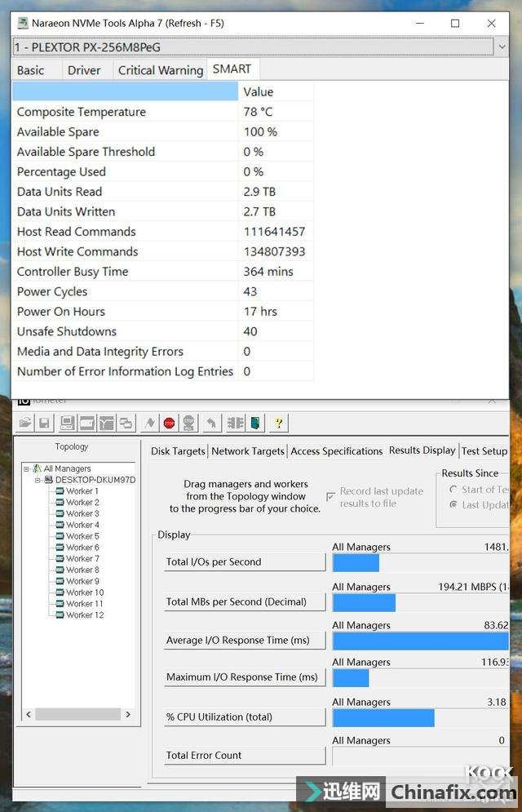Toggle Record last update results to file

tap(330, 497)
